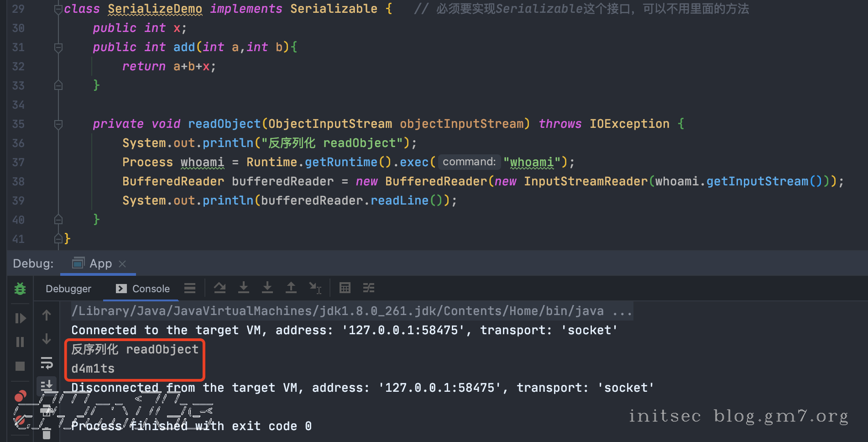
Task: Select Run to Cursor icon
Action: [315, 288]
